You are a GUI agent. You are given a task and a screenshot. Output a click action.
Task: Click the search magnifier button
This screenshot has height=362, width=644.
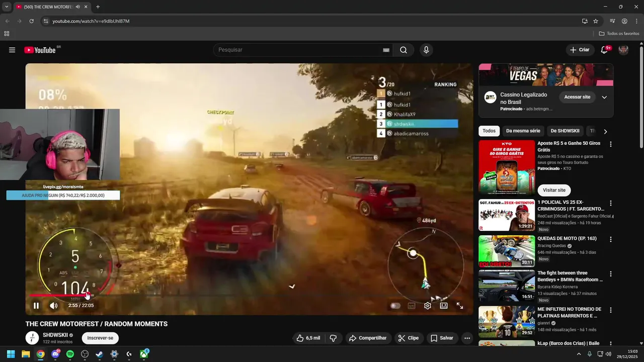pos(404,50)
